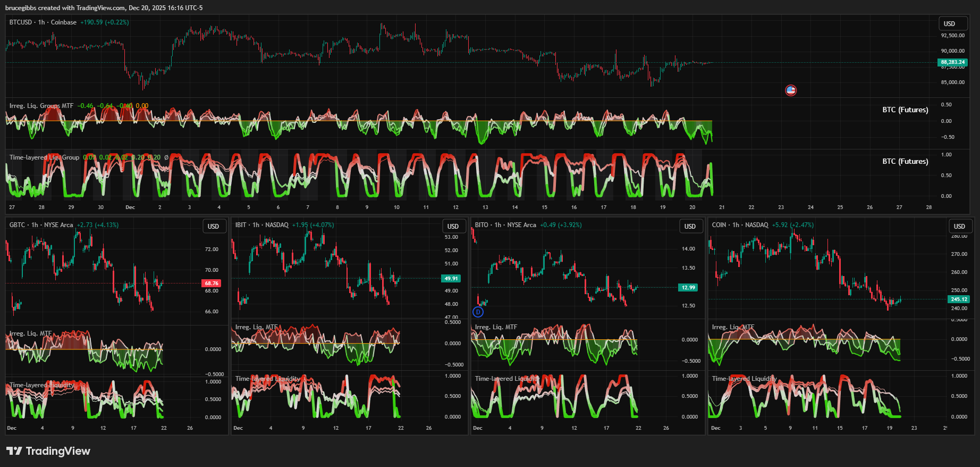Click the IBIT price tag 49.91
Screen dimensions: 980x467
[451, 279]
